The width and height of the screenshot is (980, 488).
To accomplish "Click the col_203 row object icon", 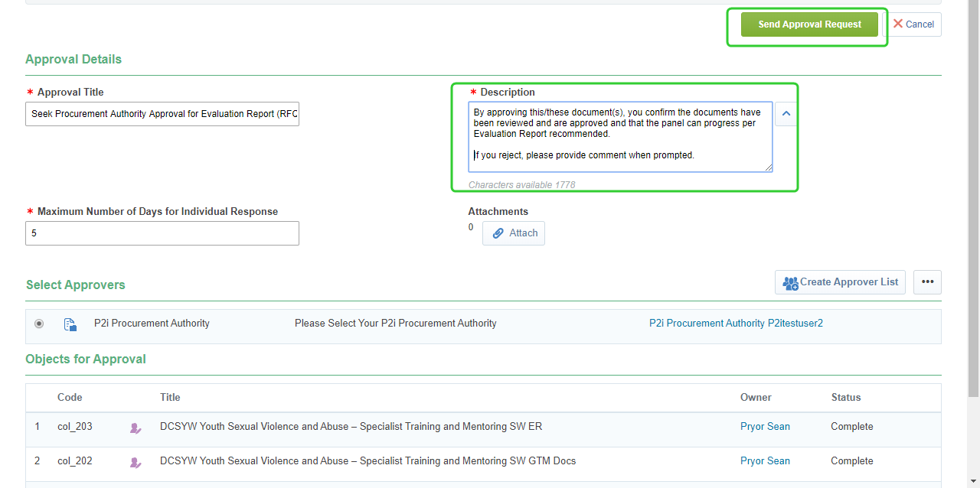I will click(136, 428).
